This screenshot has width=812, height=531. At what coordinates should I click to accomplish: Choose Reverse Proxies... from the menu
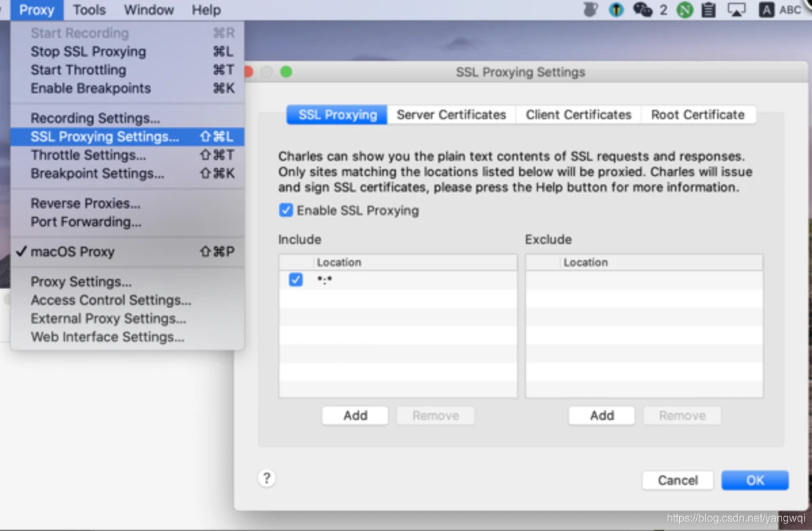point(127,203)
